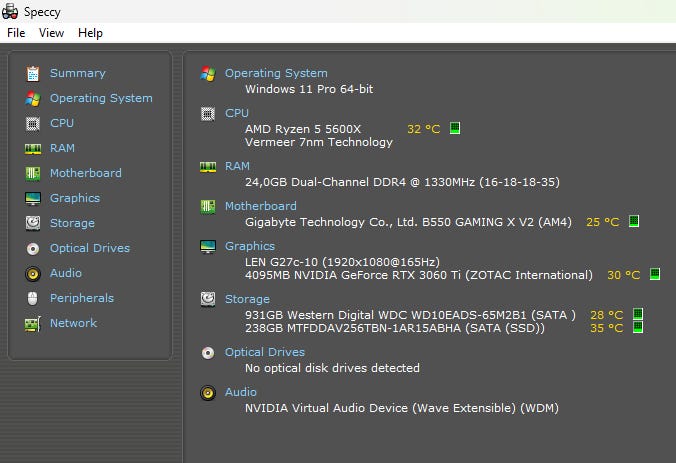The image size is (676, 463).
Task: Click the Motherboard icon in sidebar
Action: [33, 173]
